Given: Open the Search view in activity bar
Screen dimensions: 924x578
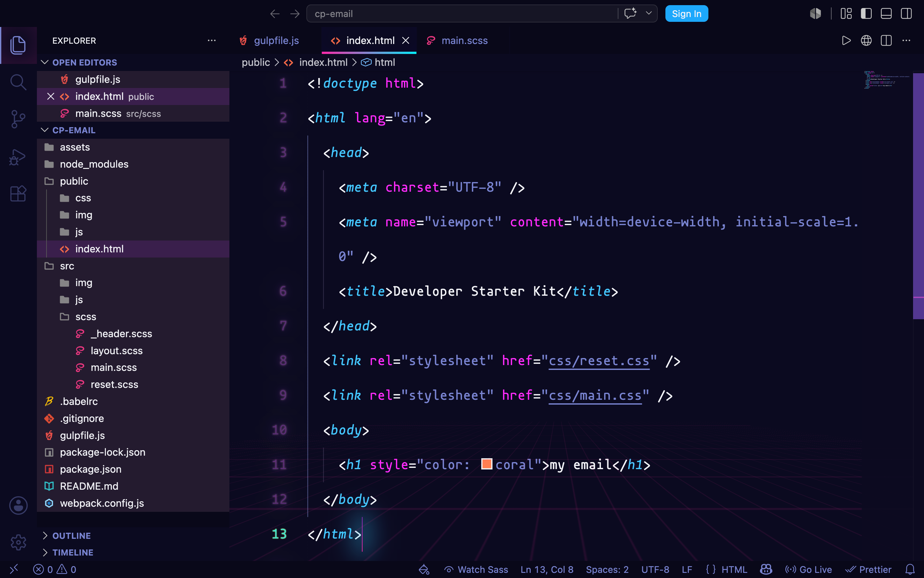Looking at the screenshot, I should point(18,82).
